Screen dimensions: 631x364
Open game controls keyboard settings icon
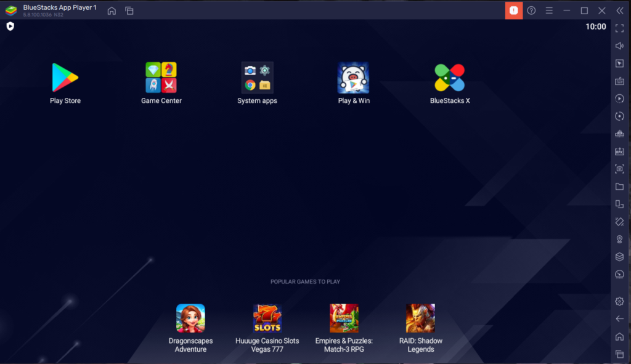[619, 81]
